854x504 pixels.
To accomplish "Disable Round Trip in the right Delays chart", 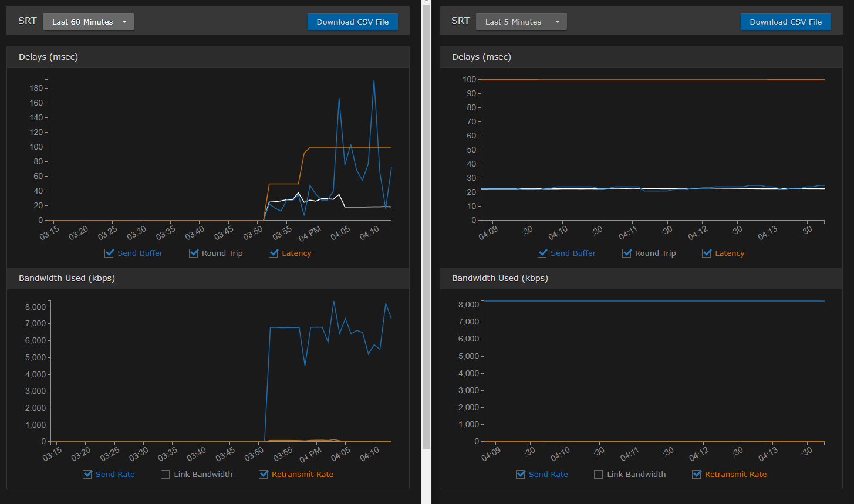I will (627, 253).
